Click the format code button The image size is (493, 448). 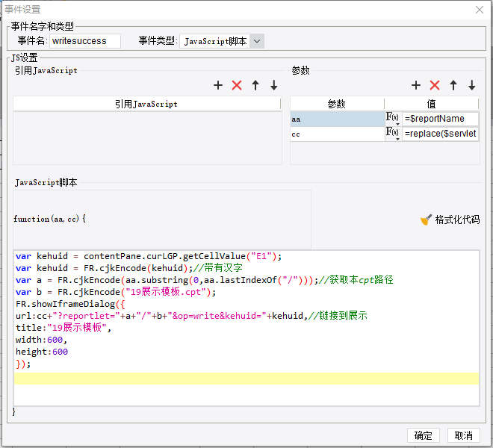pyautogui.click(x=450, y=220)
